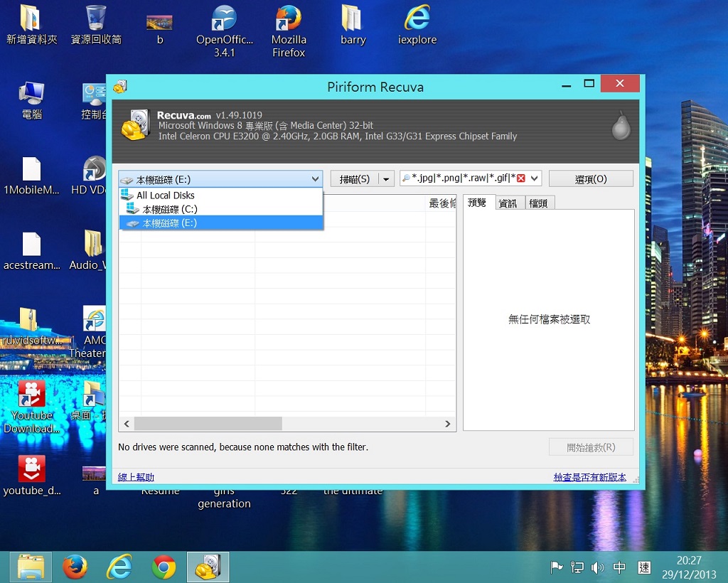728x583 pixels.
Task: Launch OpenOffice 3.4.1 from desktop
Action: click(x=224, y=31)
